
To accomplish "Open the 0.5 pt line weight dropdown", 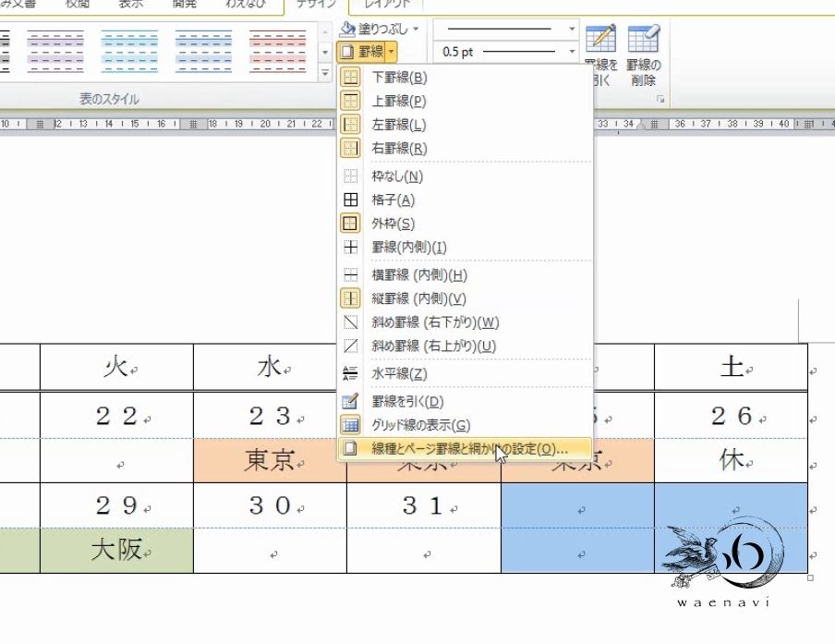I will click(x=571, y=51).
